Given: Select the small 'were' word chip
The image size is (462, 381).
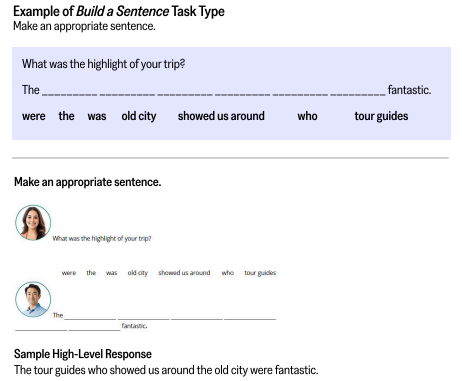Looking at the screenshot, I should [x=69, y=273].
